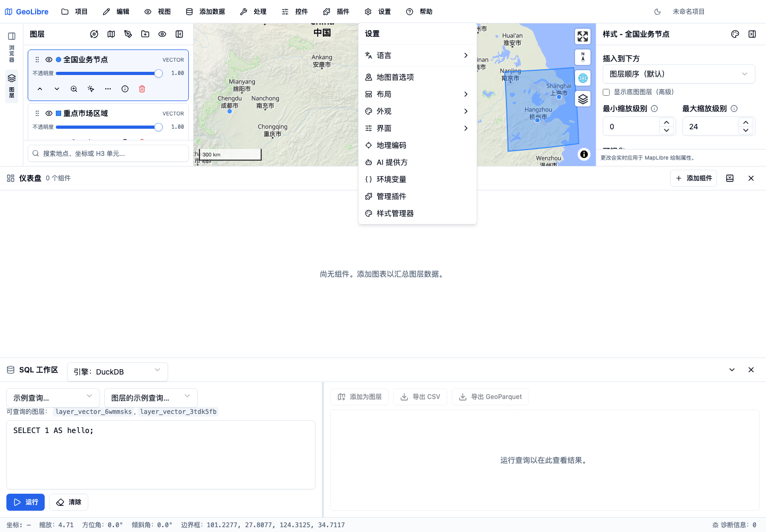Hide the 全国业务节点 layer
The image size is (766, 532).
tap(49, 60)
